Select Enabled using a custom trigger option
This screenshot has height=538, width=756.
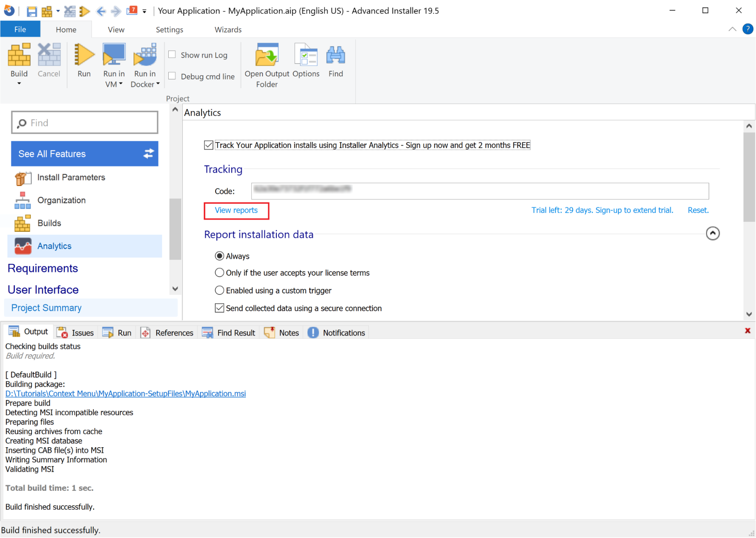pos(219,291)
